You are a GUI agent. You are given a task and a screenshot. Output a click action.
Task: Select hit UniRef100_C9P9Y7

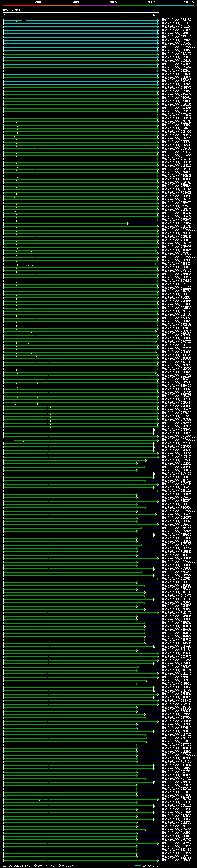pos(177,843)
